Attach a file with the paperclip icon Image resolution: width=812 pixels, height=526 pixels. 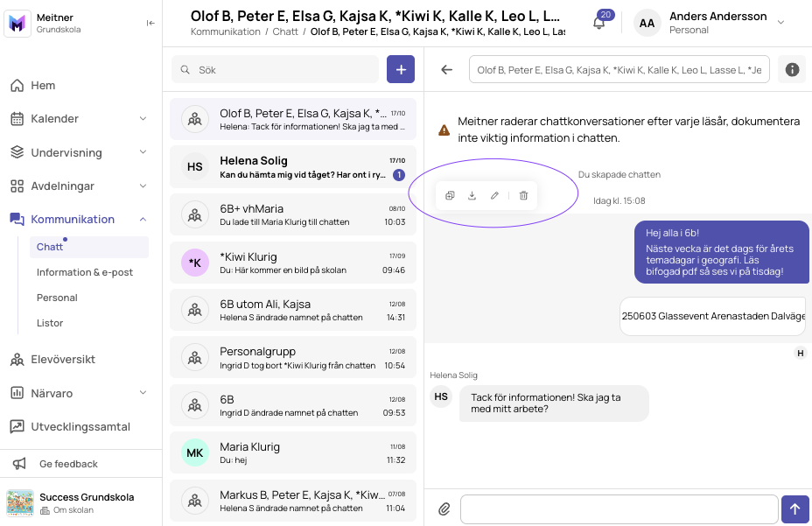pos(444,508)
